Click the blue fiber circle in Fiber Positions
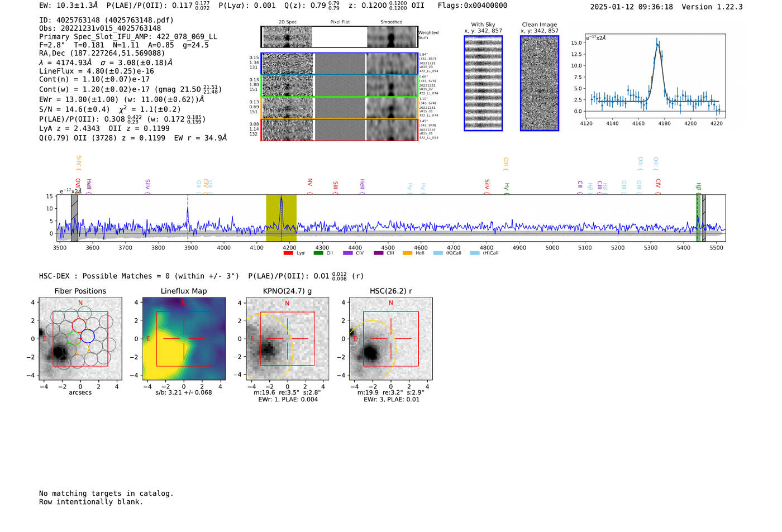This screenshot has width=782, height=532. coord(88,336)
